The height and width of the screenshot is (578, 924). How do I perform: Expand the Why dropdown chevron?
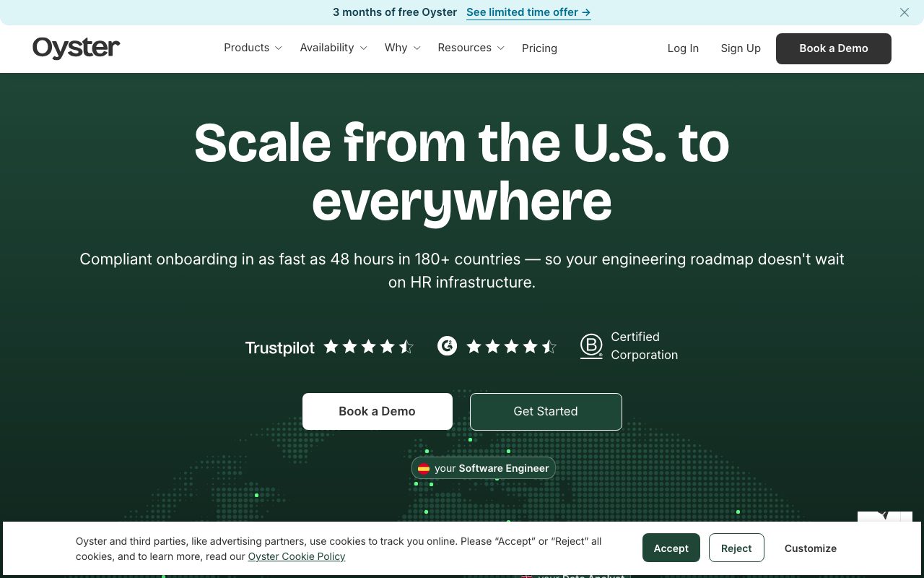[417, 48]
